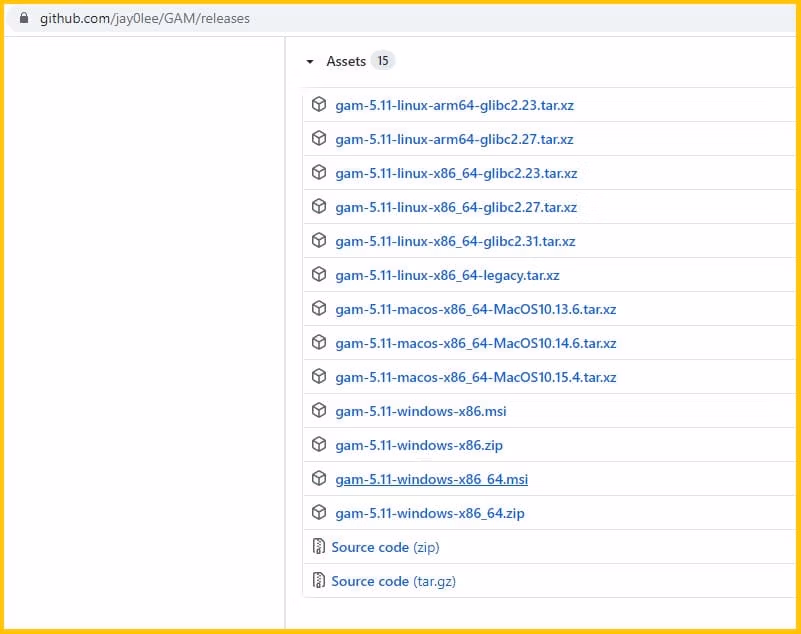Click zip file icon beside Source code (zip)

(319, 547)
